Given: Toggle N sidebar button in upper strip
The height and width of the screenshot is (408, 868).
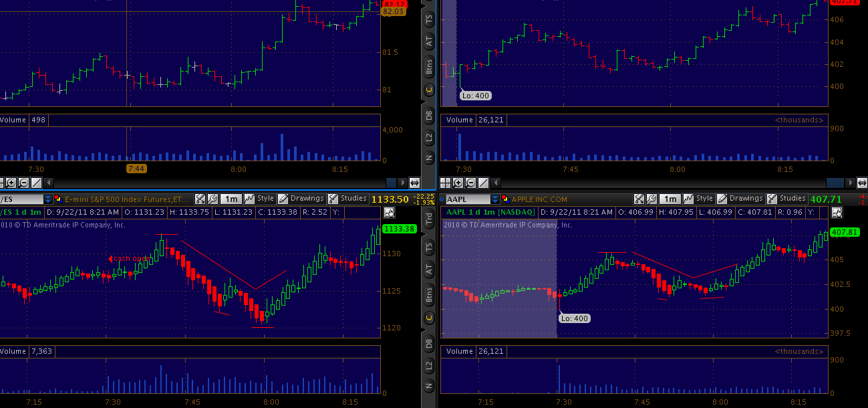Looking at the screenshot, I should pyautogui.click(x=429, y=158).
